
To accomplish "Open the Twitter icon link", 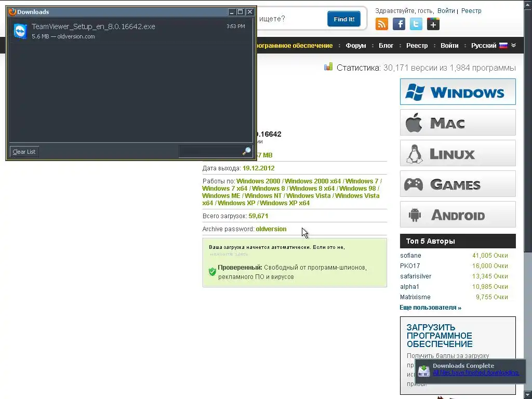I will click(x=416, y=24).
